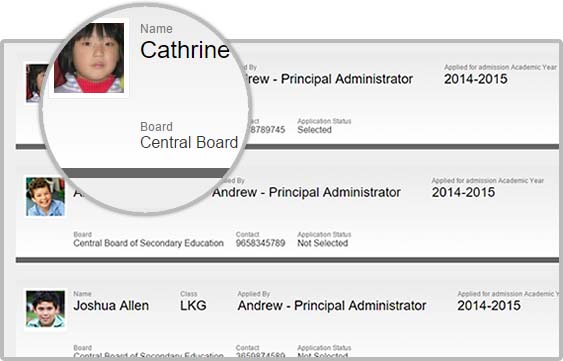563x361 pixels.
Task: Open Joshua Allen's photo thumbnail
Action: click(45, 309)
